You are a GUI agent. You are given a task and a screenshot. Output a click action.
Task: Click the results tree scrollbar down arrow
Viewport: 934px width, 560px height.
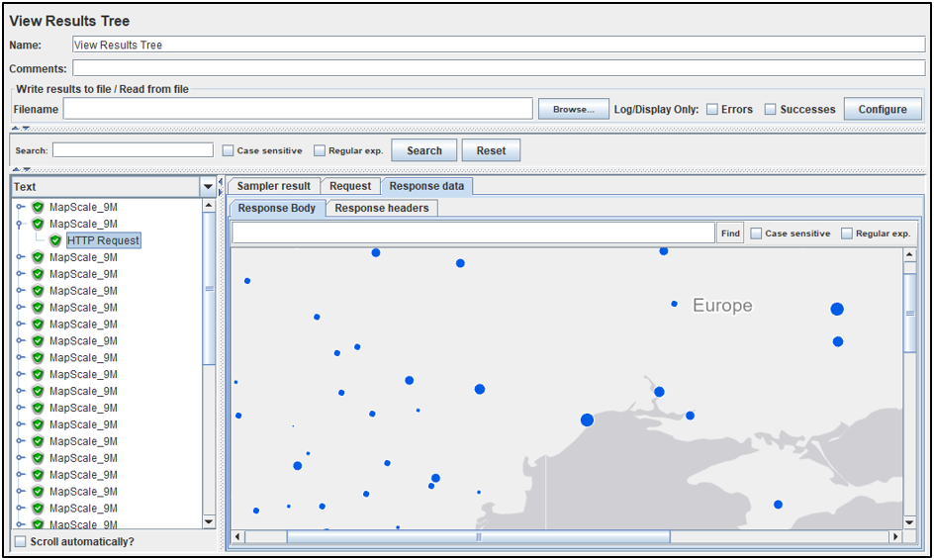coord(209,521)
